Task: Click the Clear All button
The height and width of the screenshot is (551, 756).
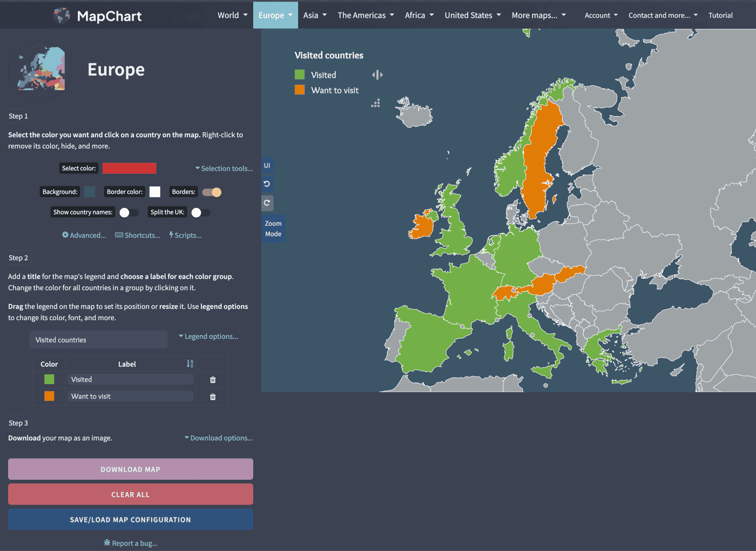Action: 131,494
